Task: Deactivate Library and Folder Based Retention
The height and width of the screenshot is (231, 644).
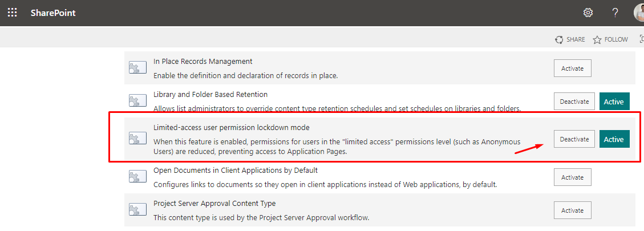Action: tap(574, 102)
